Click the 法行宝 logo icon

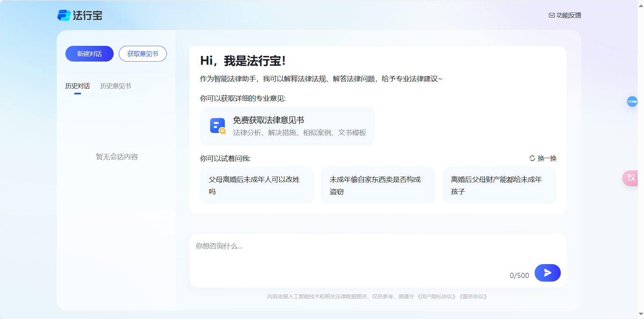coord(64,15)
